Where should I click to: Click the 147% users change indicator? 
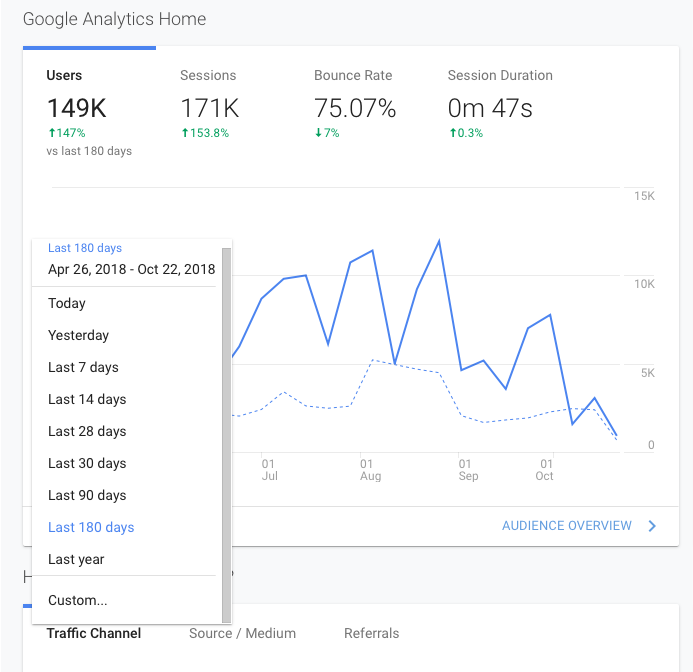pos(67,133)
